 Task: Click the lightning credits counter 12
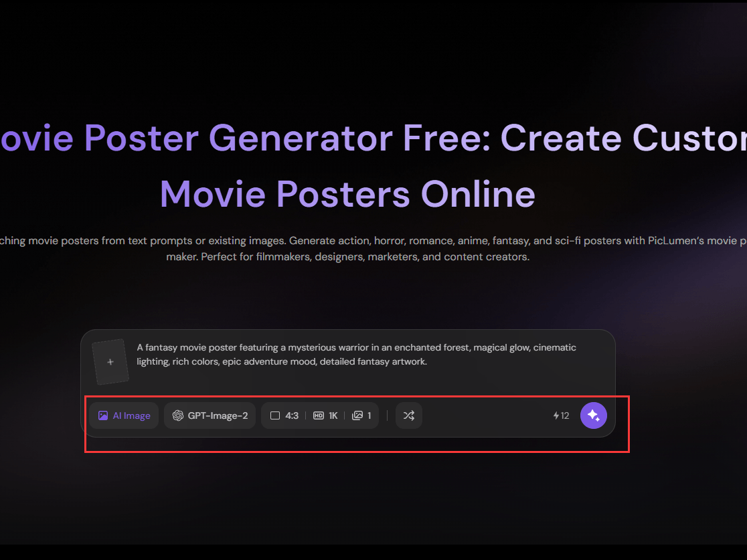point(561,415)
